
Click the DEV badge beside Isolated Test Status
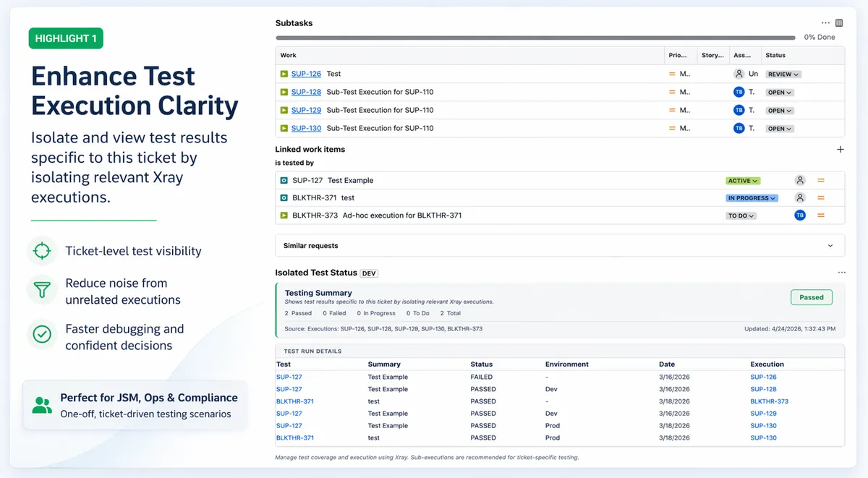[x=369, y=273]
